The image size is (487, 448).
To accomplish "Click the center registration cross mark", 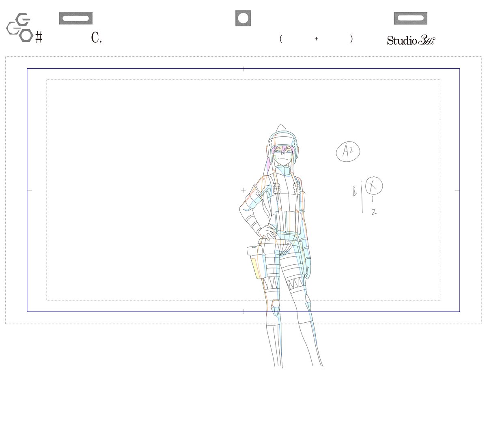I will pos(243,190).
